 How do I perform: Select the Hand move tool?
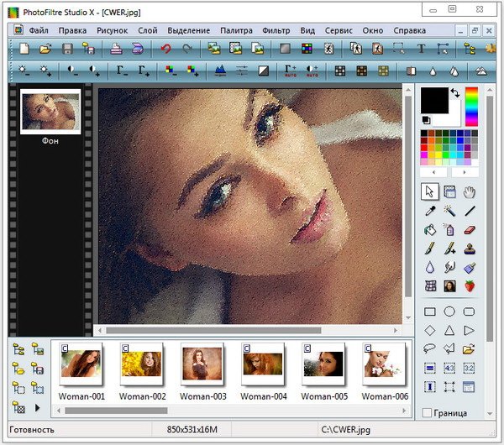point(470,192)
